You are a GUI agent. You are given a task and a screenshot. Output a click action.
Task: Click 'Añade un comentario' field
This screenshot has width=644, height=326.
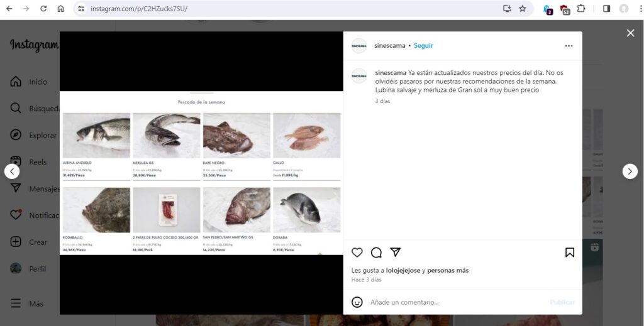tap(456, 302)
